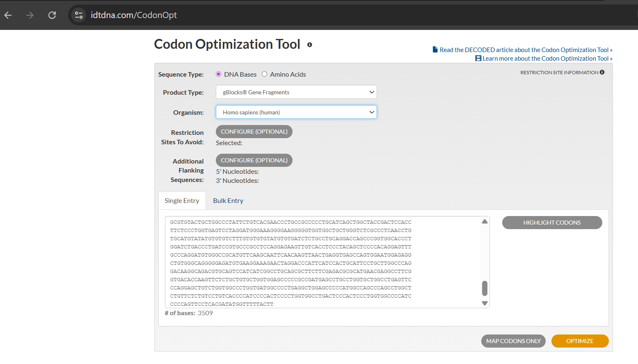Select the Single Entry tab

tap(182, 201)
